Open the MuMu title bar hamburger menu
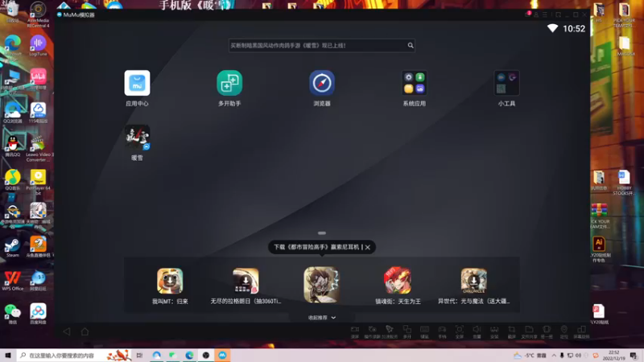 coord(545,14)
